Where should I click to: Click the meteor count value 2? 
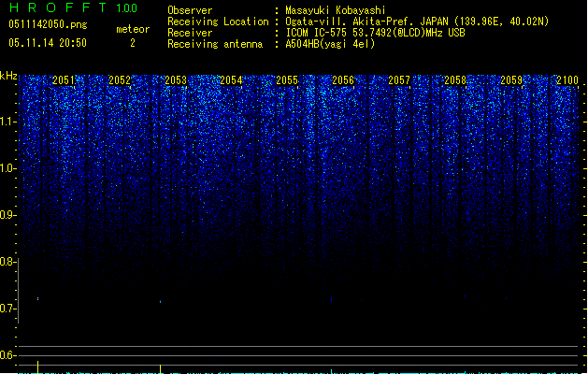click(133, 43)
